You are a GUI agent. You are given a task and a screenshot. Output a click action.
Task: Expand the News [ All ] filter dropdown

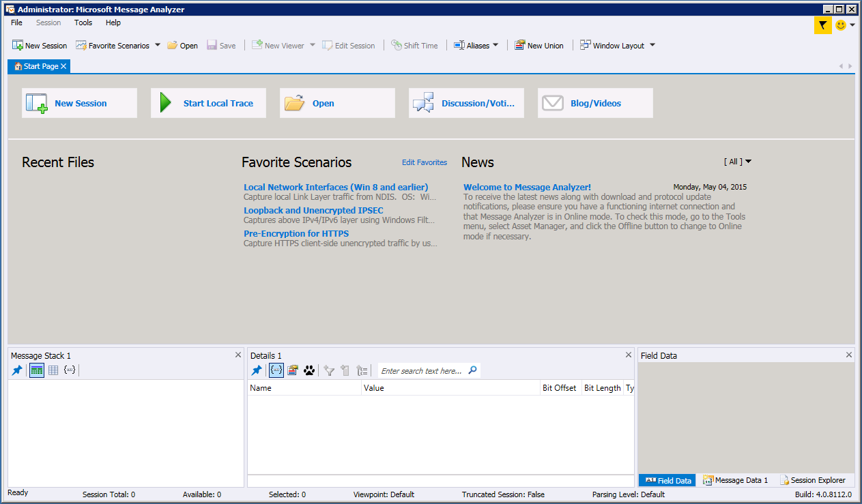point(738,162)
